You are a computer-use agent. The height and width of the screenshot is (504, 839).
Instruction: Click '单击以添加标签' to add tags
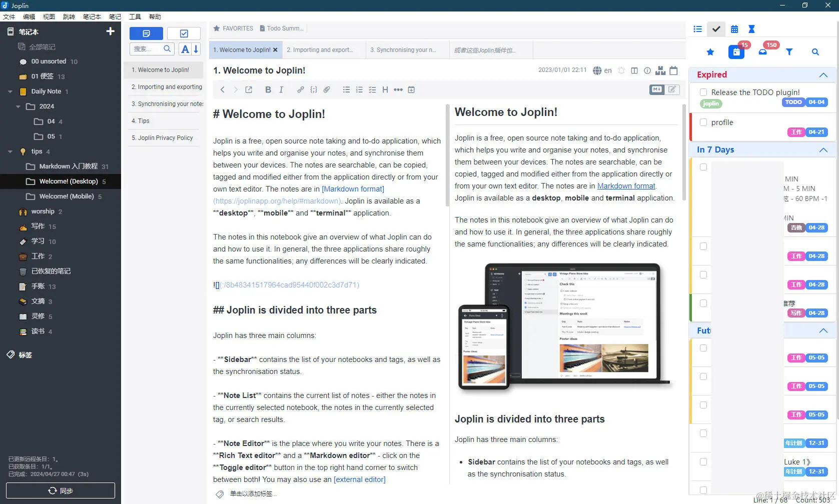(x=253, y=493)
